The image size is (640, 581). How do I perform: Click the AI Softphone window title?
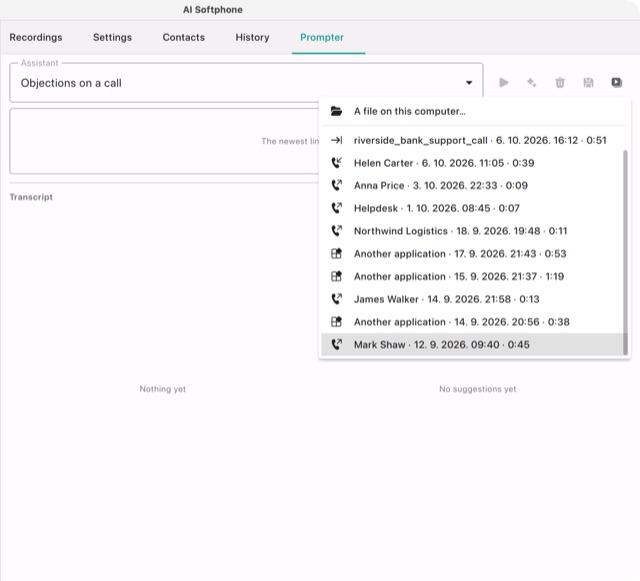[x=213, y=10]
